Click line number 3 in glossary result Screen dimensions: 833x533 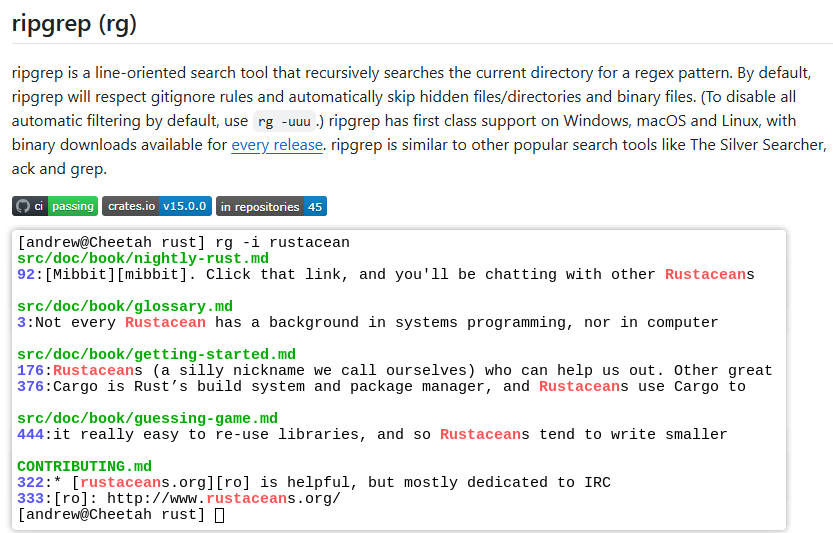pos(21,322)
